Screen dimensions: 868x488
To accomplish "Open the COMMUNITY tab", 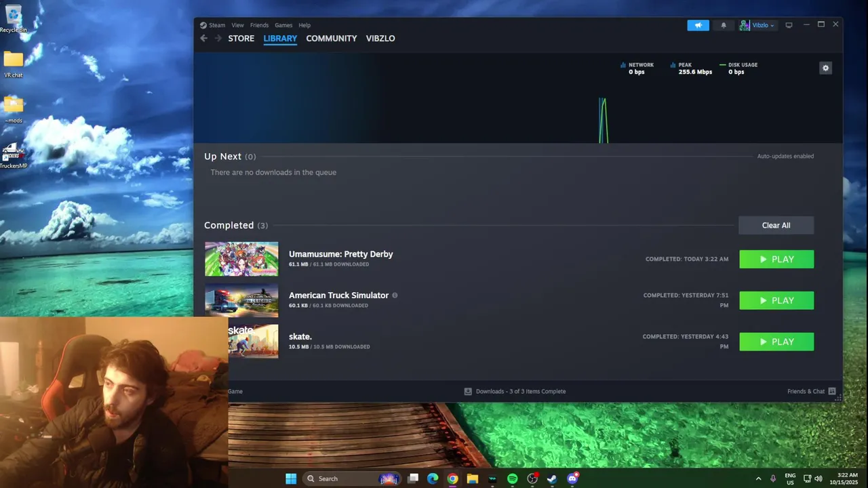I will coord(331,39).
